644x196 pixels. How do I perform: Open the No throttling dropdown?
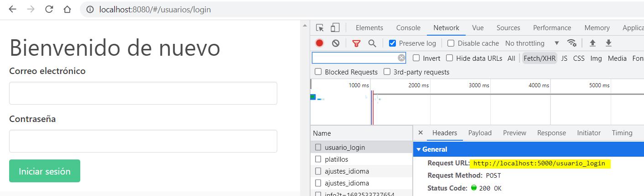(532, 43)
